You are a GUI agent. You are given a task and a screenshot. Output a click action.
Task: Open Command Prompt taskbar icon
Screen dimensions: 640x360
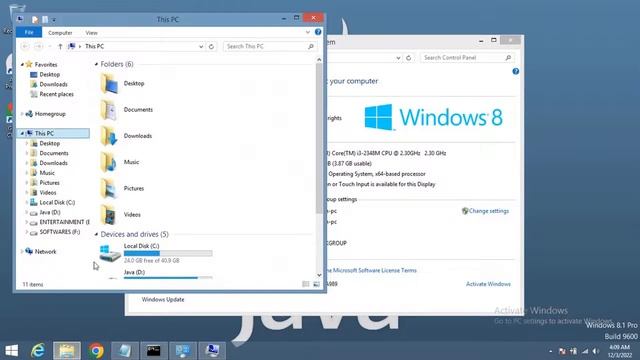[154, 351]
